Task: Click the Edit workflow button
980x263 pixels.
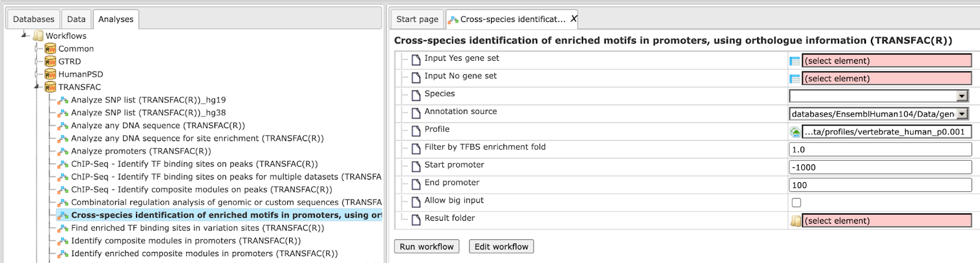Action: (501, 246)
